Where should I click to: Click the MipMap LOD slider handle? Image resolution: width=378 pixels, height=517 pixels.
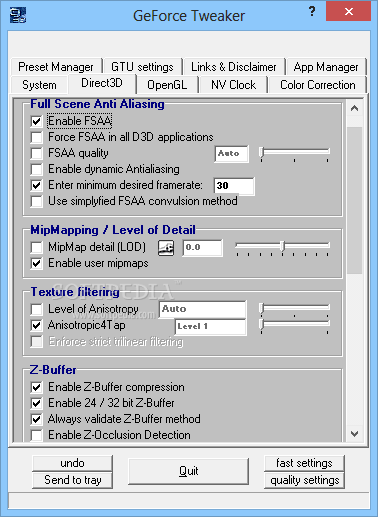pos(283,246)
